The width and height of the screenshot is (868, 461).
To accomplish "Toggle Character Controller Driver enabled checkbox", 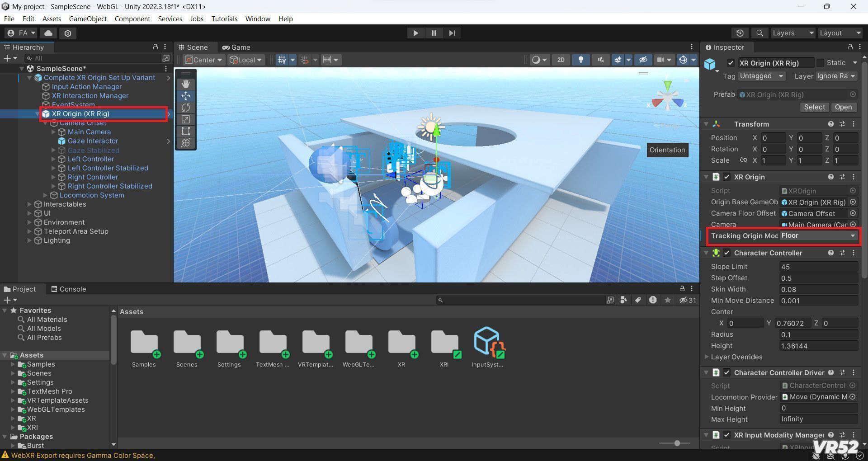I will pyautogui.click(x=726, y=372).
